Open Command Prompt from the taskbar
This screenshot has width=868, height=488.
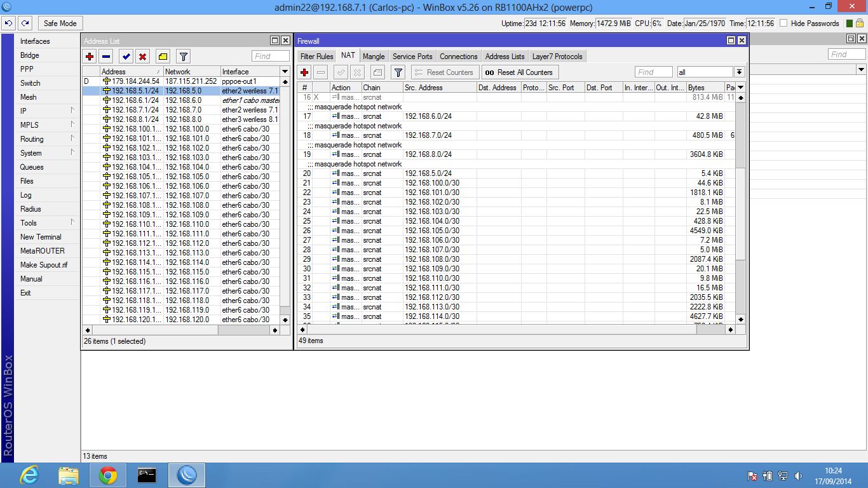(147, 475)
